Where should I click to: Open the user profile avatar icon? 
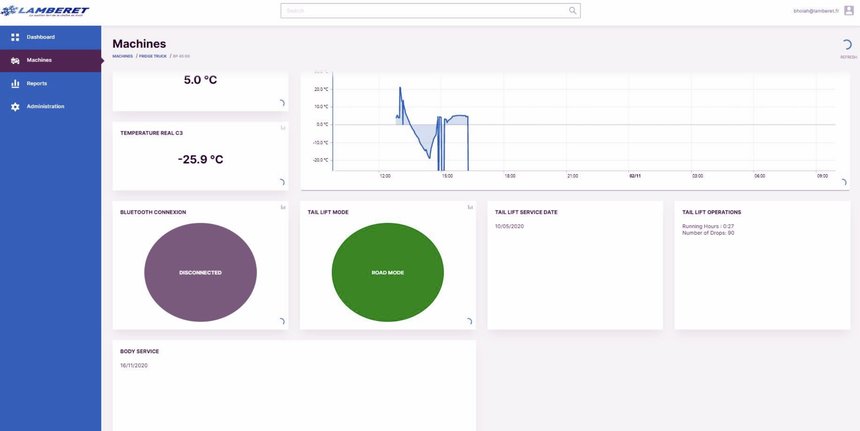[x=849, y=10]
